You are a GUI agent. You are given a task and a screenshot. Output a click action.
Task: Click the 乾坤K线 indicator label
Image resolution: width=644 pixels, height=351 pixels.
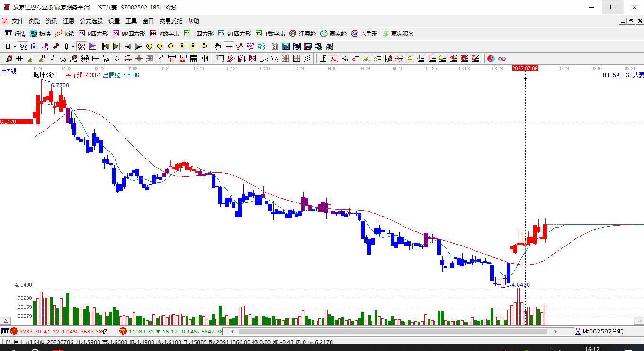click(44, 75)
